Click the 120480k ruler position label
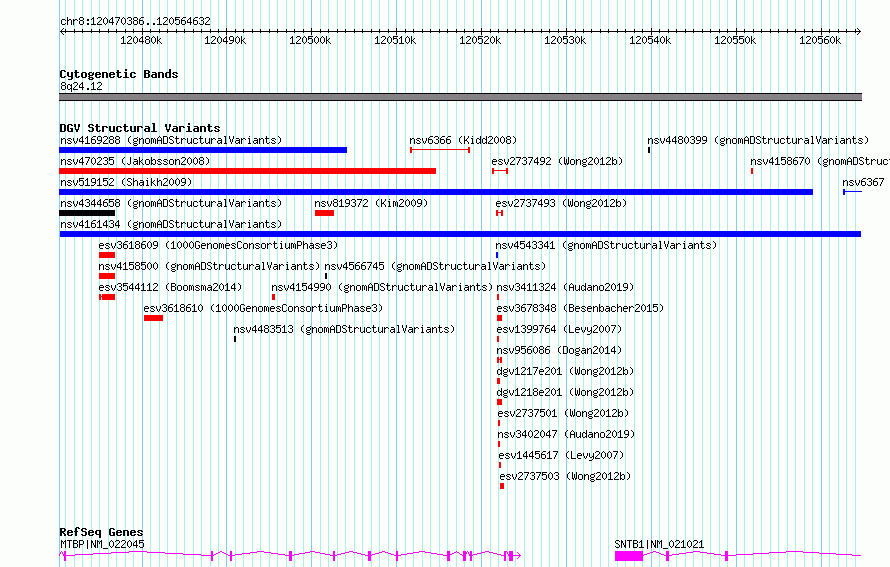Viewport: 890px width, 567px height. pyautogui.click(x=141, y=40)
